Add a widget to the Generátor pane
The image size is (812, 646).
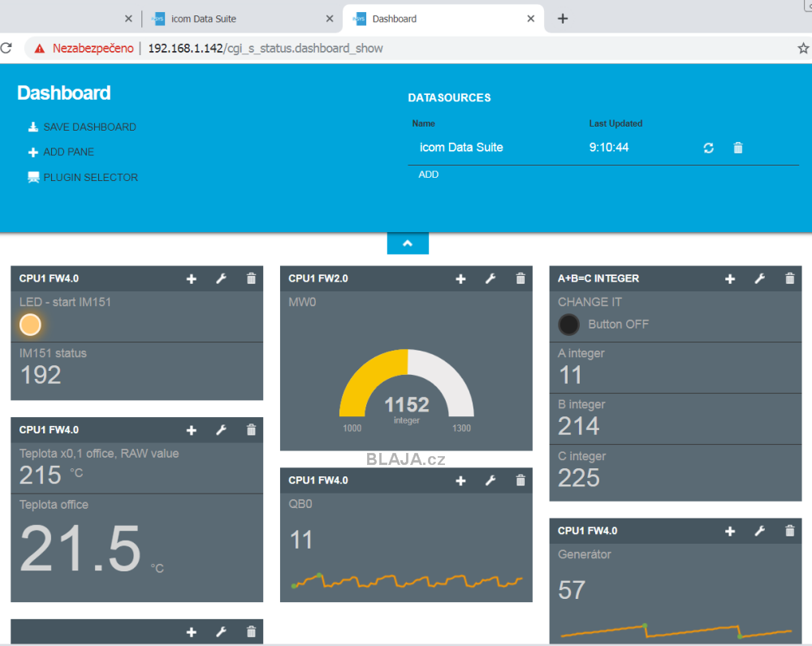point(730,531)
